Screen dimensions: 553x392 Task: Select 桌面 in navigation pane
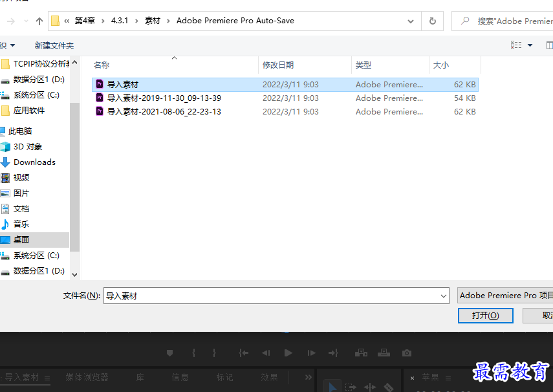click(34, 239)
